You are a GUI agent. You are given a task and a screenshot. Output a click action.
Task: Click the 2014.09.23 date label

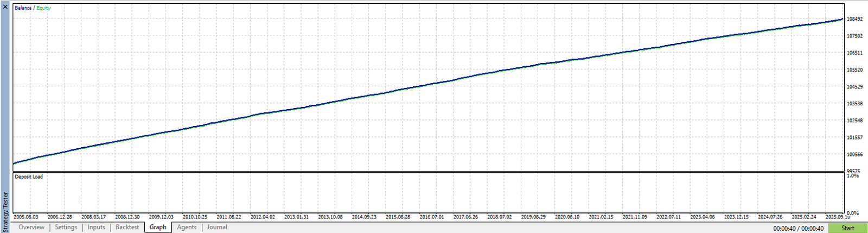coord(364,217)
